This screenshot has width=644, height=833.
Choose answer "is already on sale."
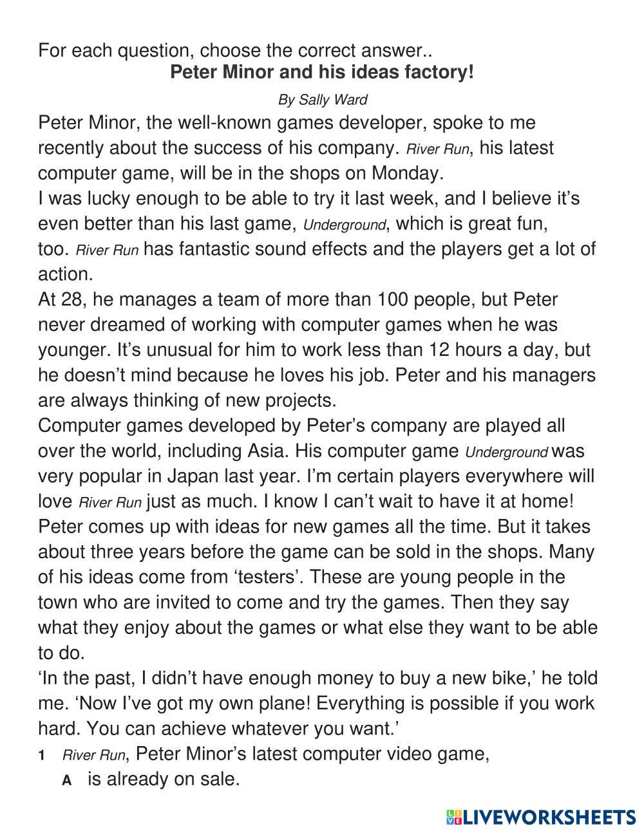coord(164,779)
